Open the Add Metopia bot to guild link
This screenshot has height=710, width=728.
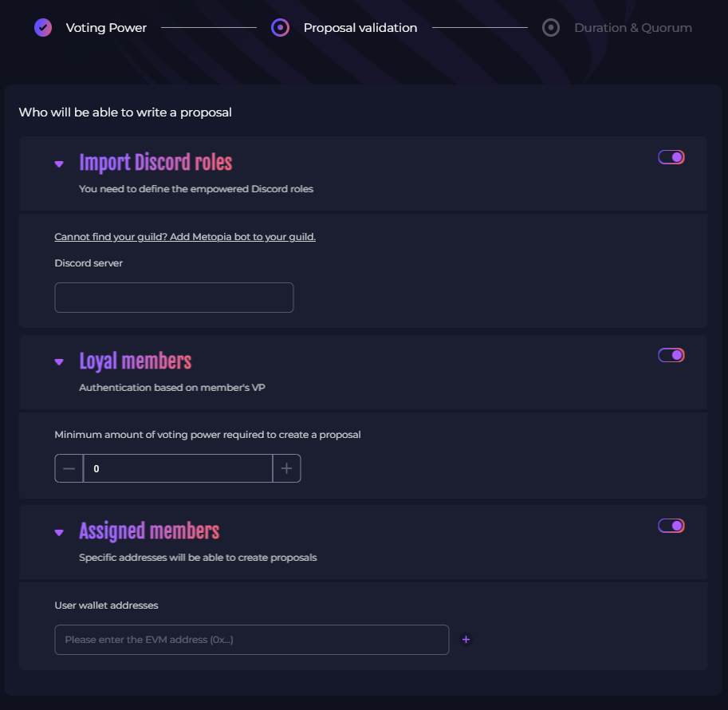tap(185, 237)
